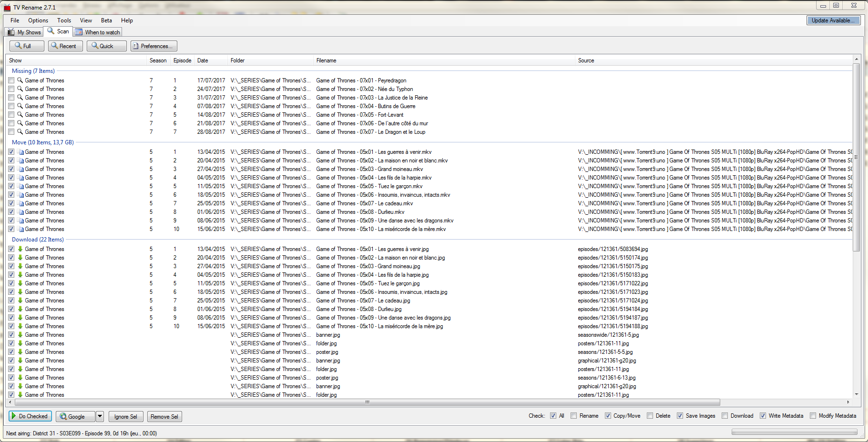
Task: Click the Update Available button
Action: (x=833, y=20)
